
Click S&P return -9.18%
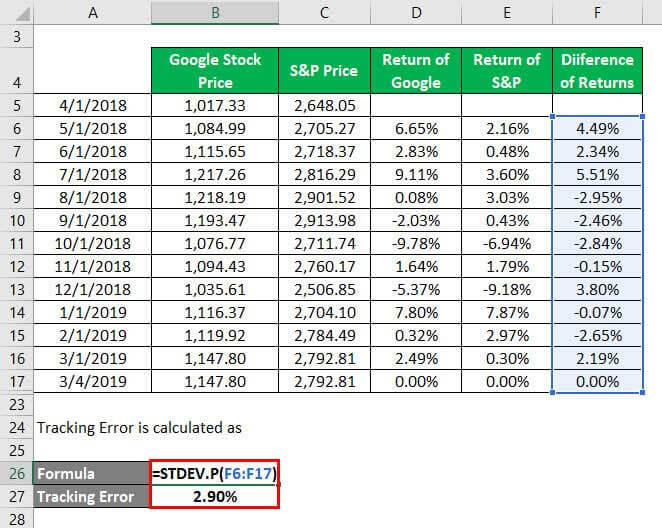tap(507, 290)
